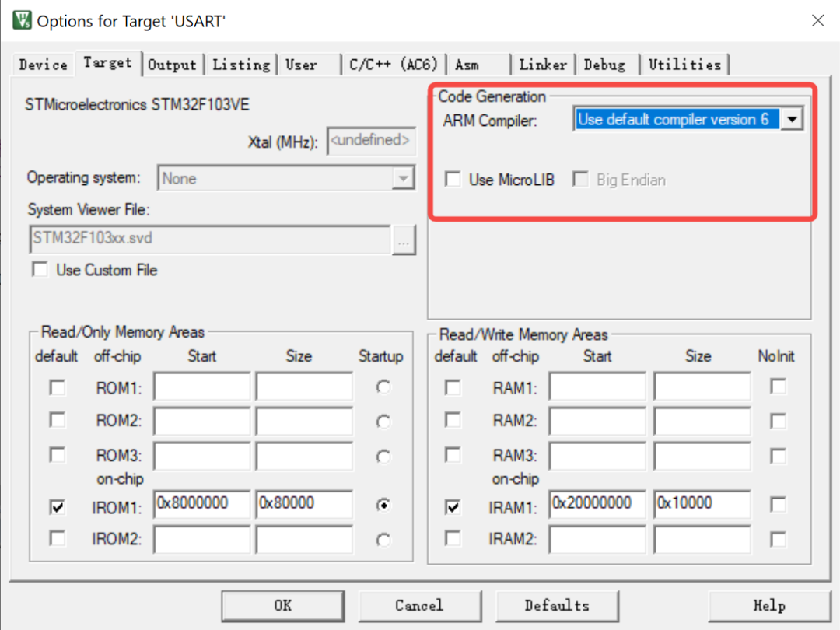Uncheck the IROM1 default checkbox
The image size is (840, 630).
click(x=58, y=506)
